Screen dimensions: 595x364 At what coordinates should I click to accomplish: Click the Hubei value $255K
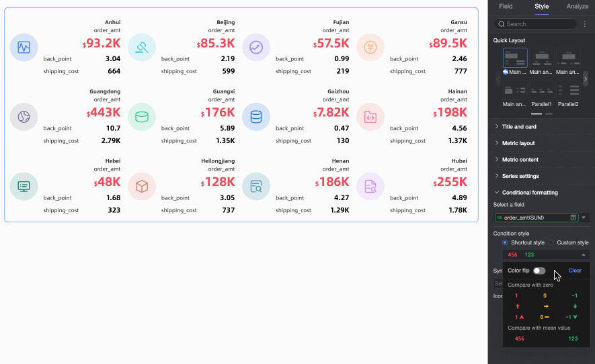coord(450,182)
